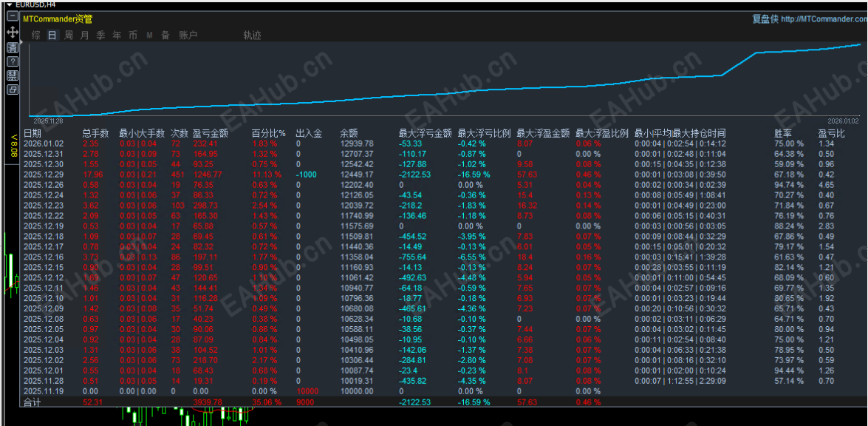
Task: Open the question mark help icon
Action: pyautogui.click(x=11, y=61)
